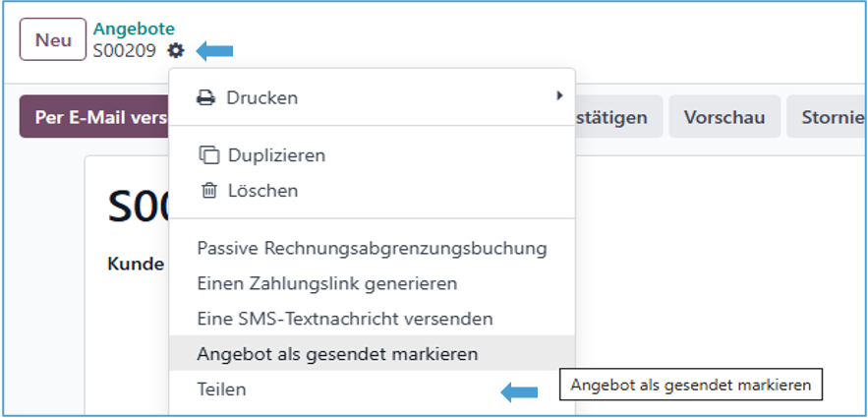Click the Per E-Mail versenden button

pos(94,117)
